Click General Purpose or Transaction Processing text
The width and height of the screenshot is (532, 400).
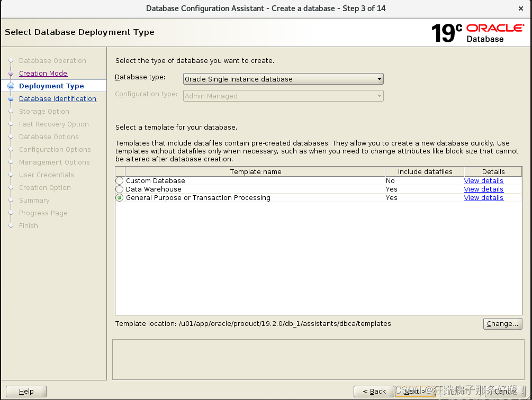coord(198,198)
